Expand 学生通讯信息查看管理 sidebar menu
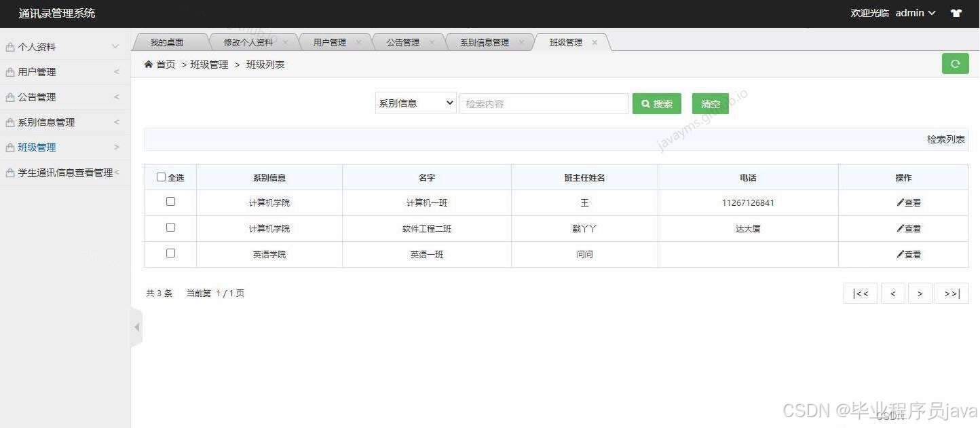Image resolution: width=980 pixels, height=428 pixels. click(x=65, y=173)
